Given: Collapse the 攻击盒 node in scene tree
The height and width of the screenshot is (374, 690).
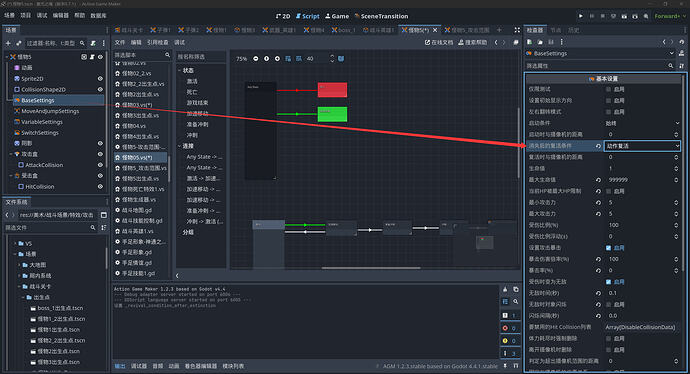Looking at the screenshot, I should click(x=11, y=154).
